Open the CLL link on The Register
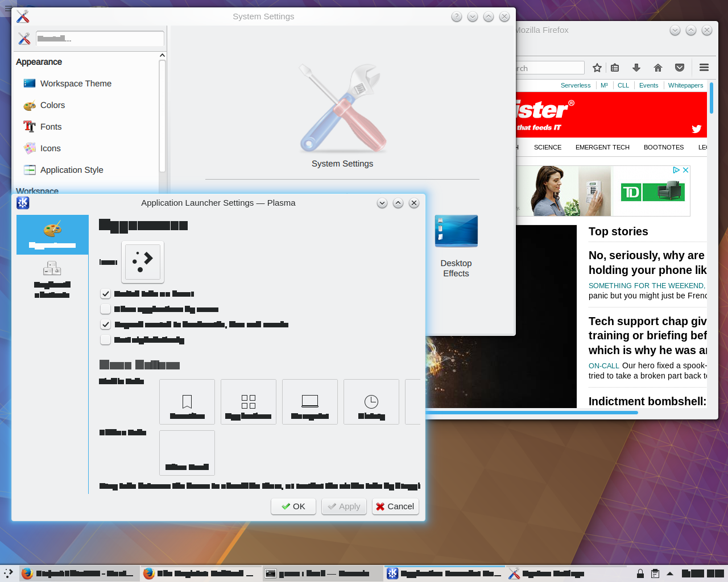This screenshot has width=728, height=582. (623, 85)
